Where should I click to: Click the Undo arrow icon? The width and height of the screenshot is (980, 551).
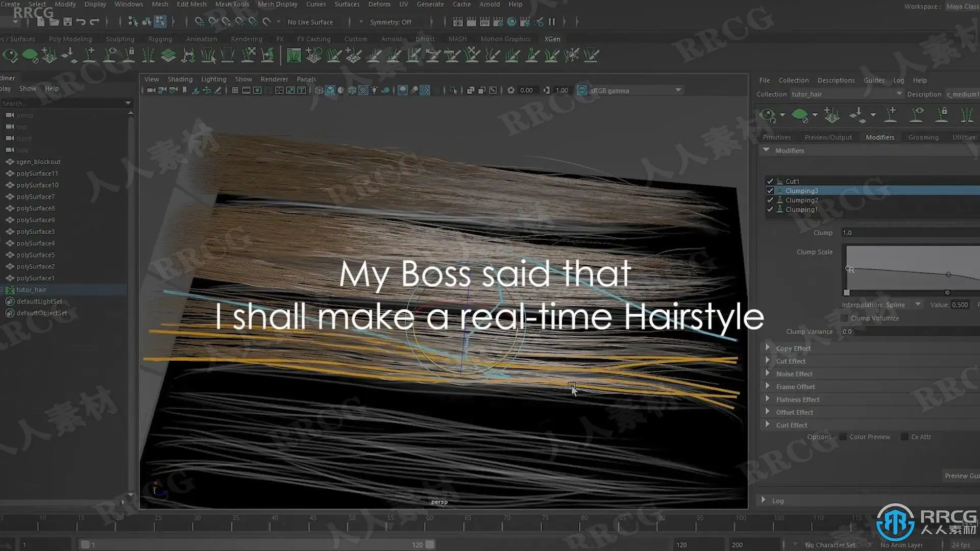pyautogui.click(x=81, y=22)
